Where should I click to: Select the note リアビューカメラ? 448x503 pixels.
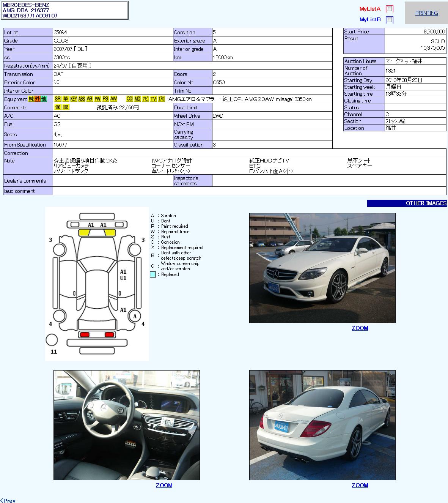[71, 166]
